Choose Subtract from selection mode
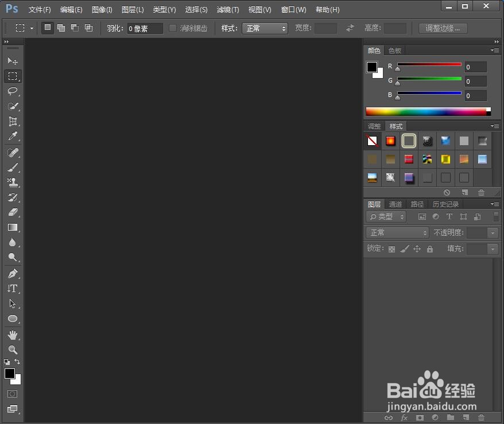Screen dimensions: 504x424 [75, 28]
